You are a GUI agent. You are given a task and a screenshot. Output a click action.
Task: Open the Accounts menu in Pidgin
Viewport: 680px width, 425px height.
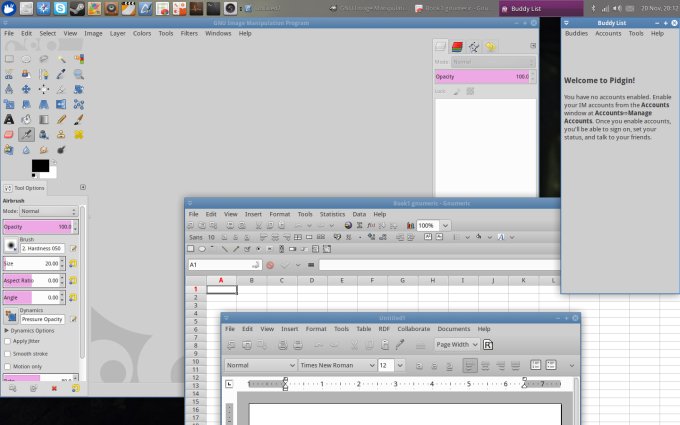[x=608, y=33]
